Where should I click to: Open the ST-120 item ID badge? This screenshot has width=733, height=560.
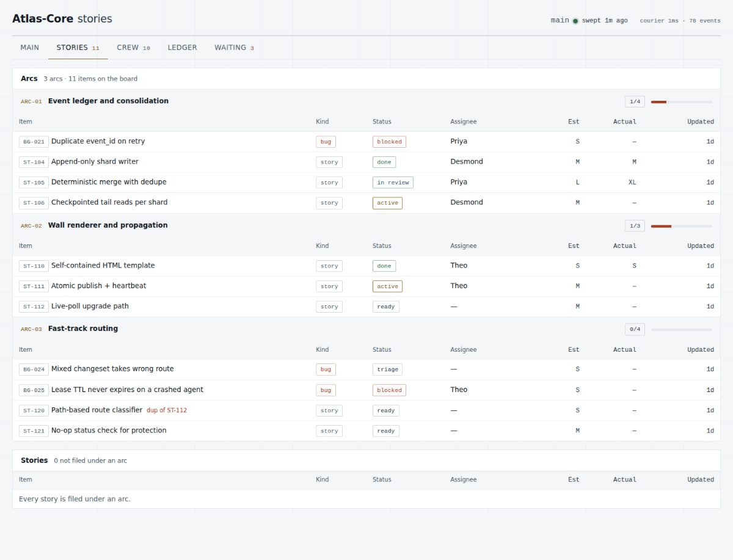click(34, 410)
